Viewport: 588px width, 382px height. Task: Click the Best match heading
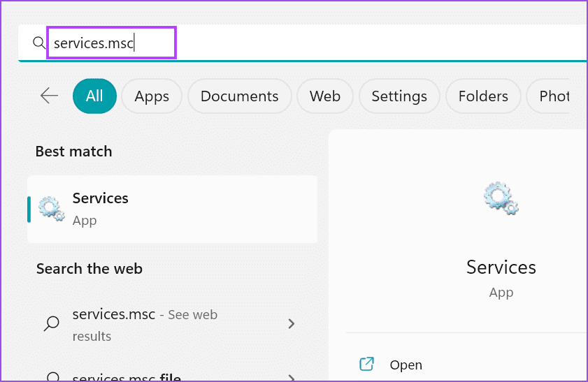[74, 152]
